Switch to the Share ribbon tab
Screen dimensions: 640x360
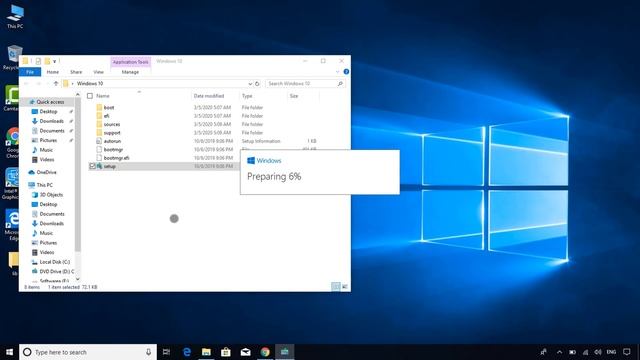(76, 72)
